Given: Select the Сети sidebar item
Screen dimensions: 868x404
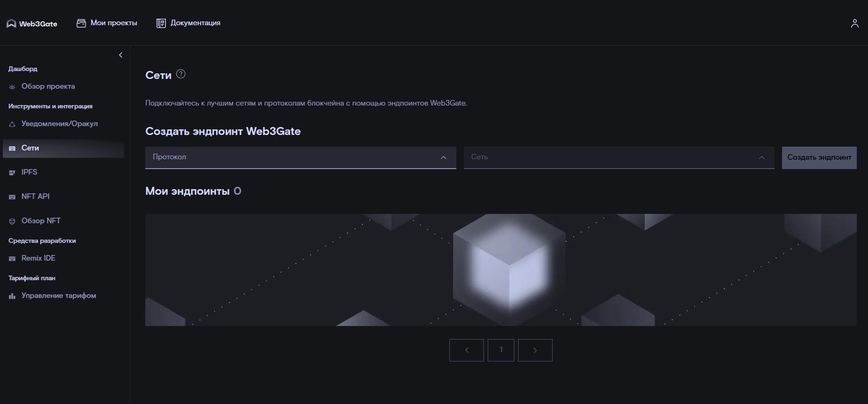Looking at the screenshot, I should coord(64,148).
